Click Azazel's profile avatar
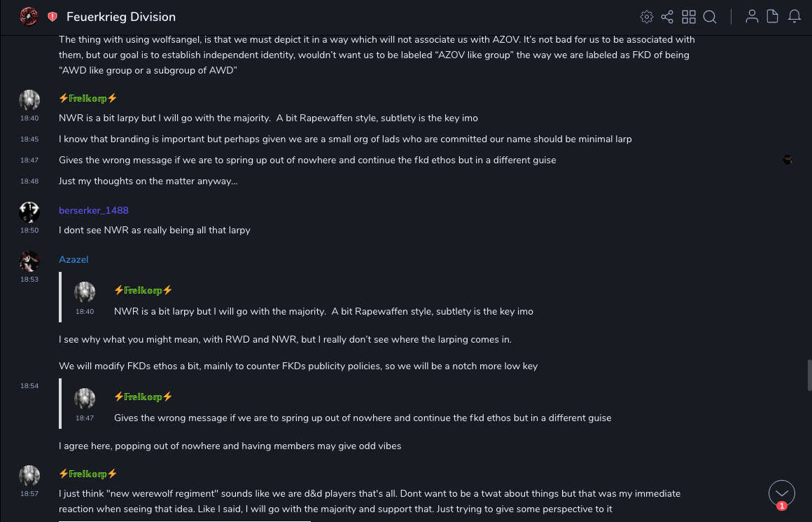Screen dimensions: 812x522 pyautogui.click(x=29, y=261)
